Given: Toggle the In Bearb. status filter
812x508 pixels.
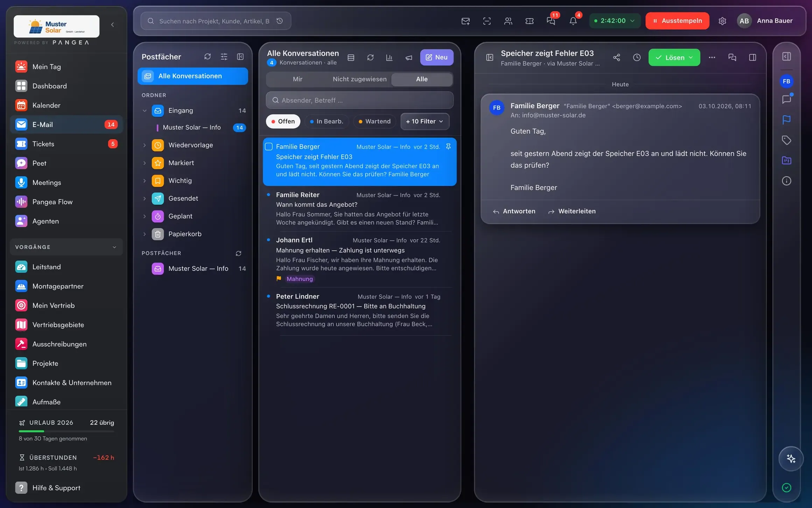Looking at the screenshot, I should 327,121.
